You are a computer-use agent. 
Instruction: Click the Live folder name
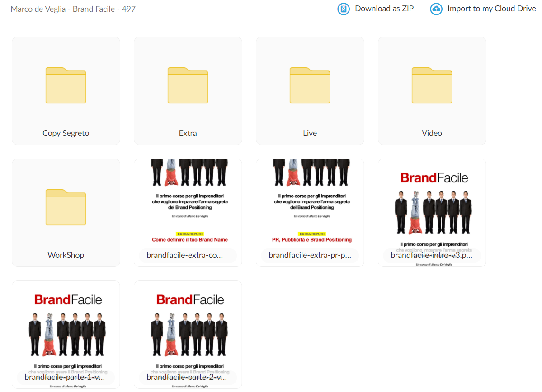tap(310, 133)
